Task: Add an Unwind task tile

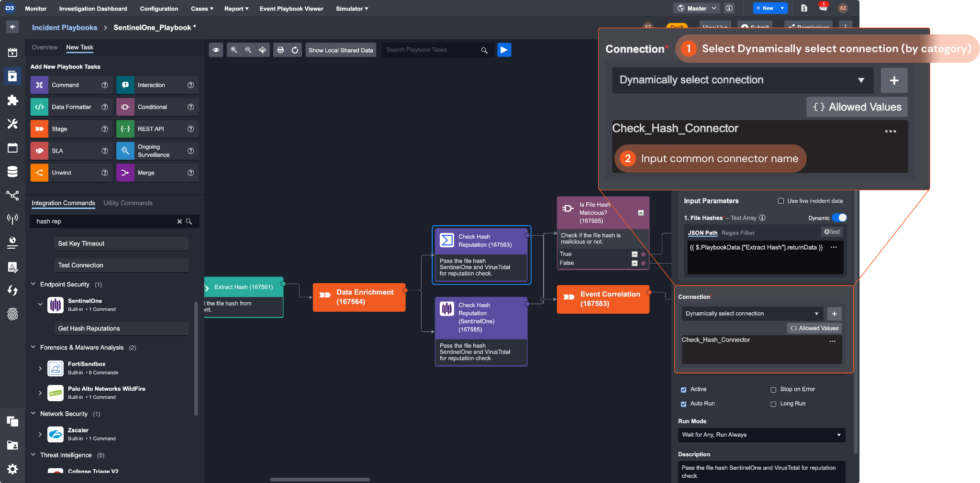Action: coord(71,173)
